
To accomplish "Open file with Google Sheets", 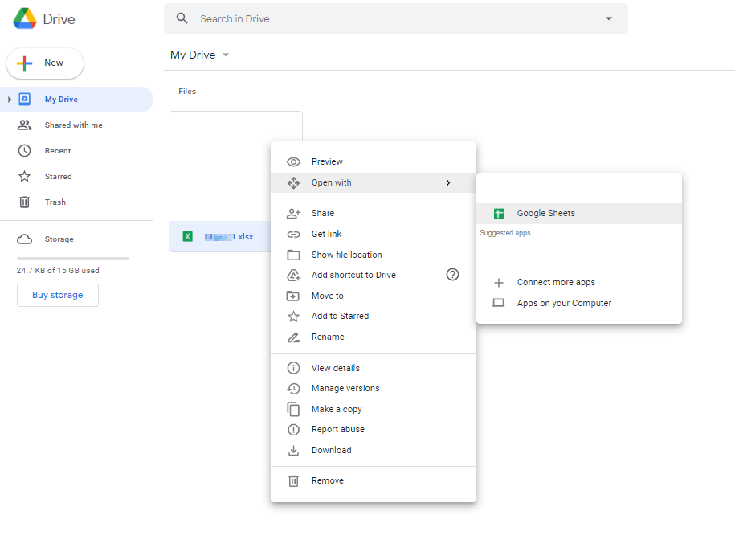I will [x=579, y=214].
